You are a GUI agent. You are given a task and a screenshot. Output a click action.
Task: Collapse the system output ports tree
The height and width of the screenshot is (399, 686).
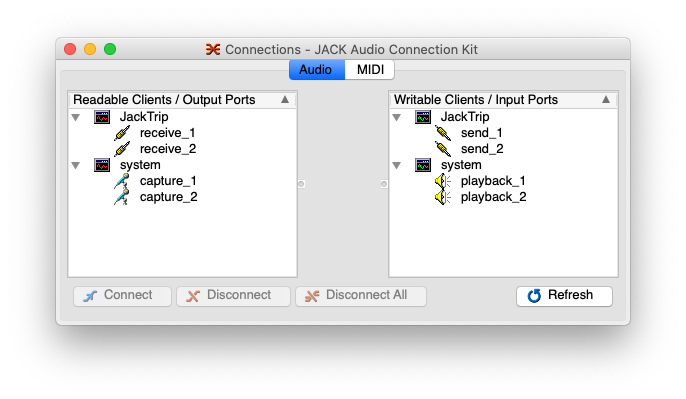click(x=76, y=165)
